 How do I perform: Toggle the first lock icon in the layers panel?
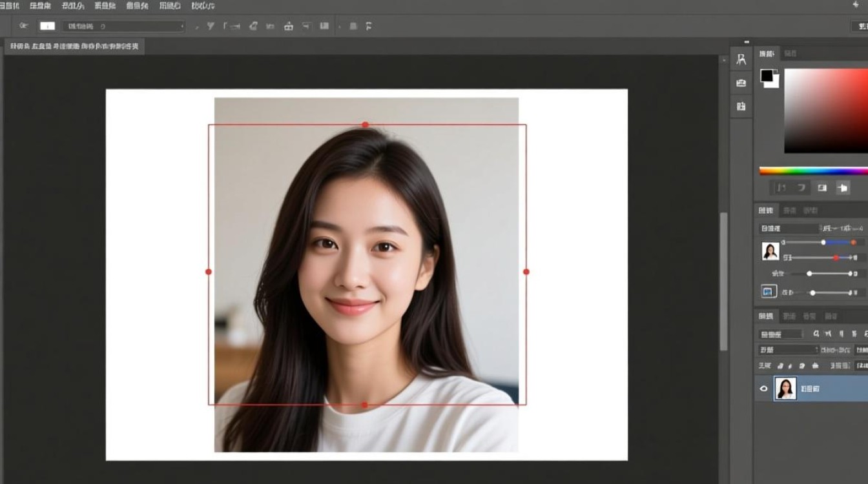[780, 366]
